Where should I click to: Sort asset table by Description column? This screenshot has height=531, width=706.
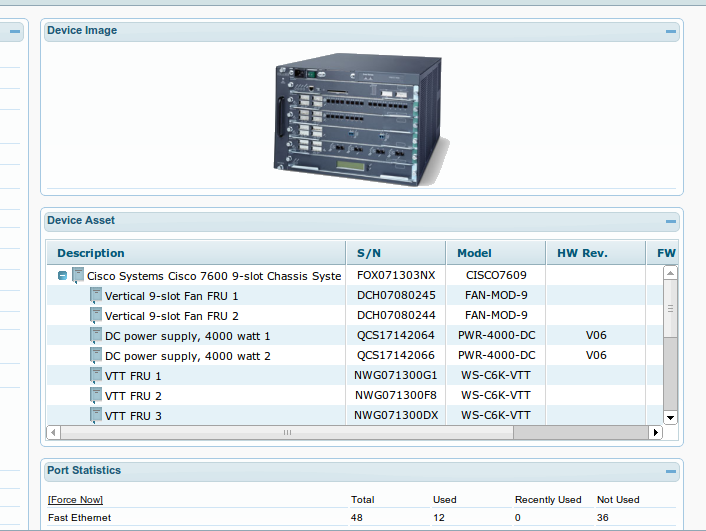pos(196,253)
